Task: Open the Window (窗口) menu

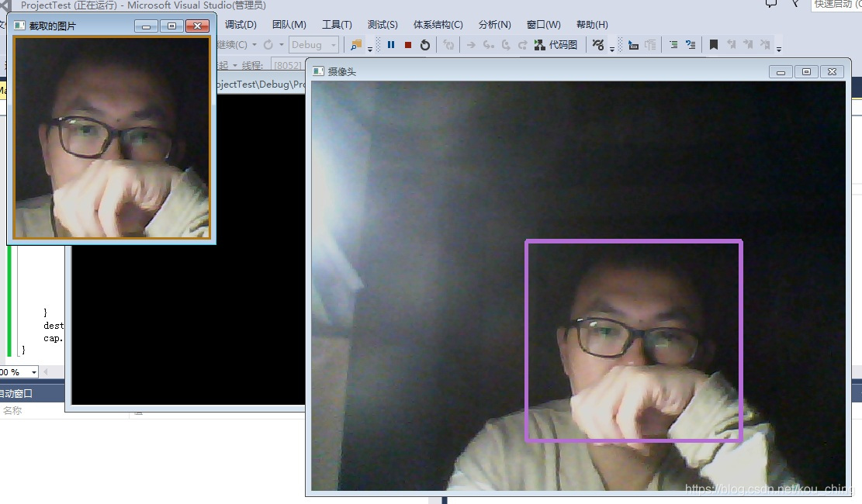Action: point(544,25)
